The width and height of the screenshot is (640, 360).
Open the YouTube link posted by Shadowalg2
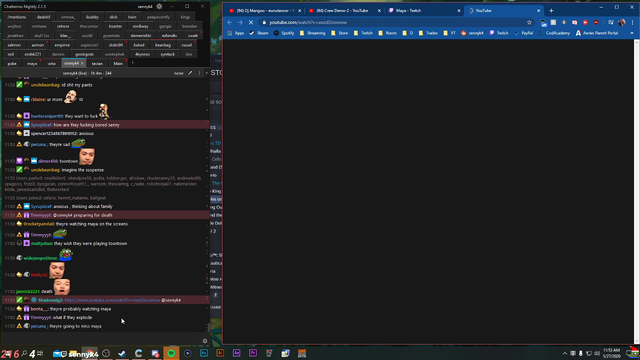pos(112,300)
